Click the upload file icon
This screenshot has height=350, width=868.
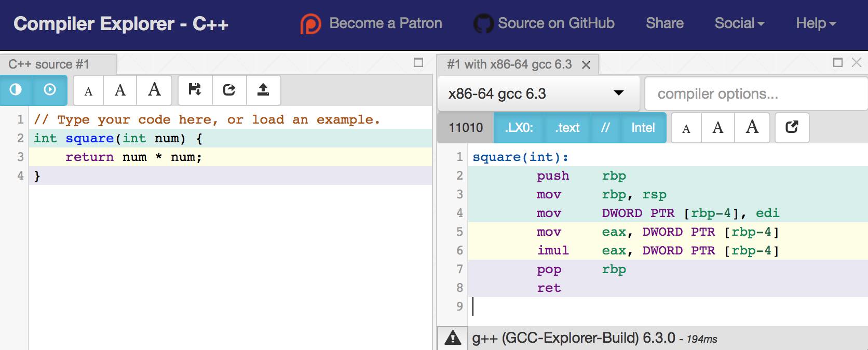(263, 90)
